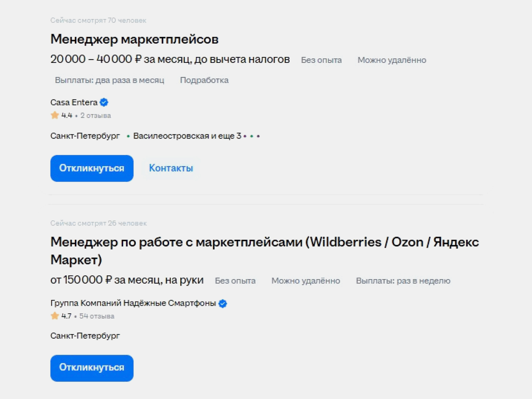
Task: Click verified badge next to Casa Entera
Action: pyautogui.click(x=104, y=102)
